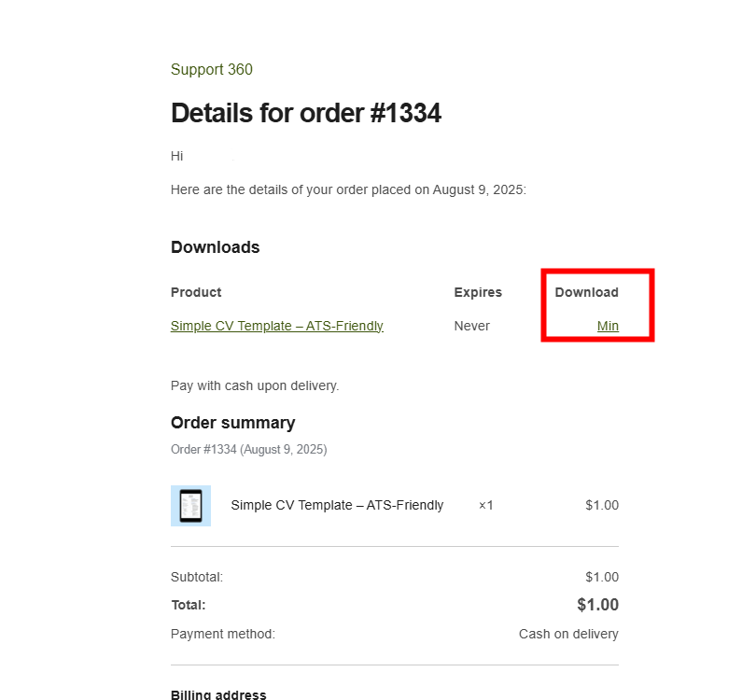Click the Never expiry value
The image size is (756, 700).
pos(471,326)
